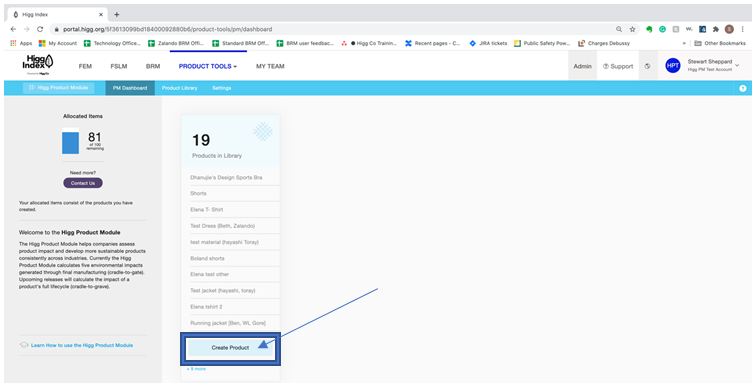Click the browser forward arrow
Viewport: 754px width, 390px height.
point(26,29)
